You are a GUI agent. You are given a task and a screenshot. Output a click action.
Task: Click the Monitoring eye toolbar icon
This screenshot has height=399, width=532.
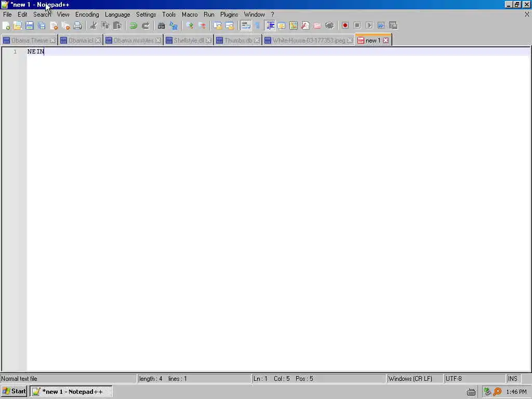click(x=329, y=25)
